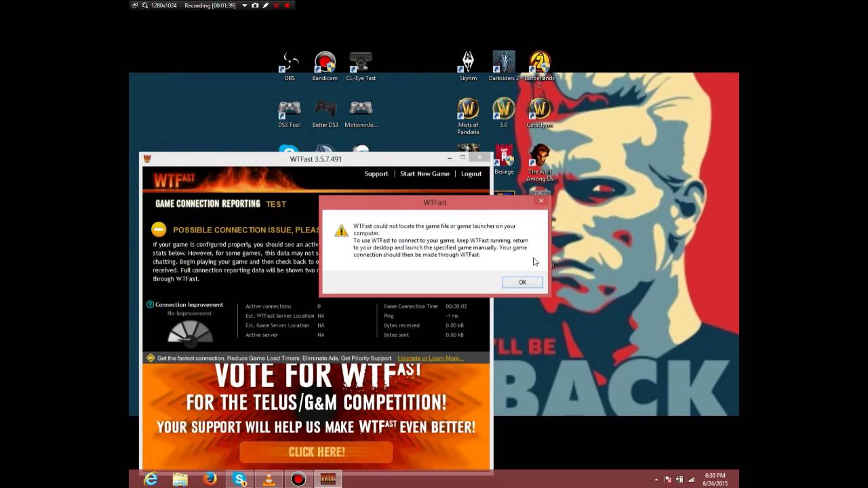Select the Better DS3 desktop icon

(325, 114)
